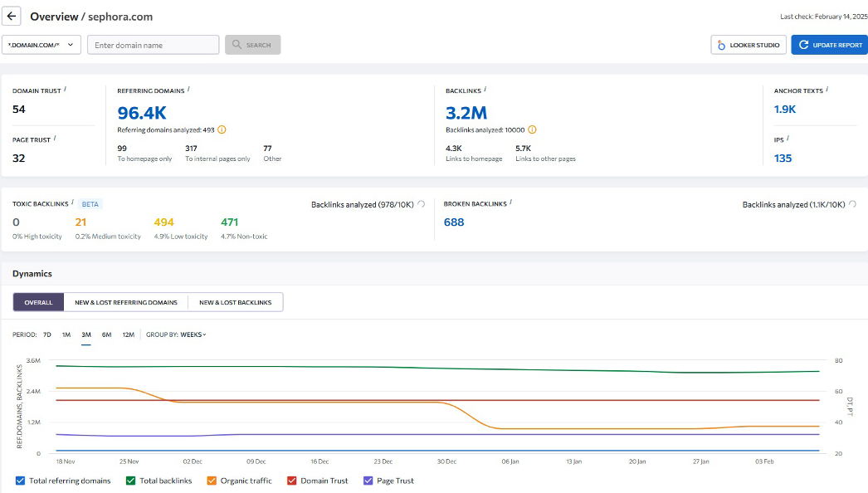Click 4.3K Links to homepage value
Viewport: 868px width, 493px height.
(453, 149)
